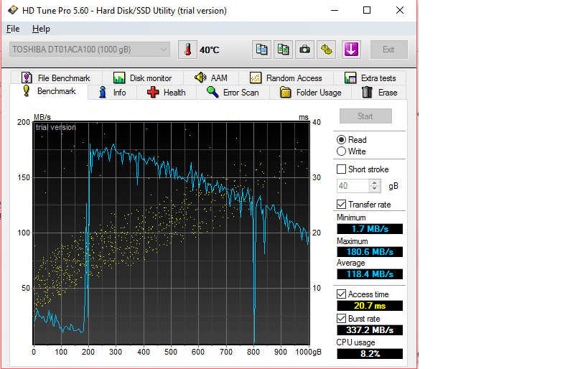Click the 20.7 ms access time value
The height and width of the screenshot is (369, 588).
(x=370, y=306)
